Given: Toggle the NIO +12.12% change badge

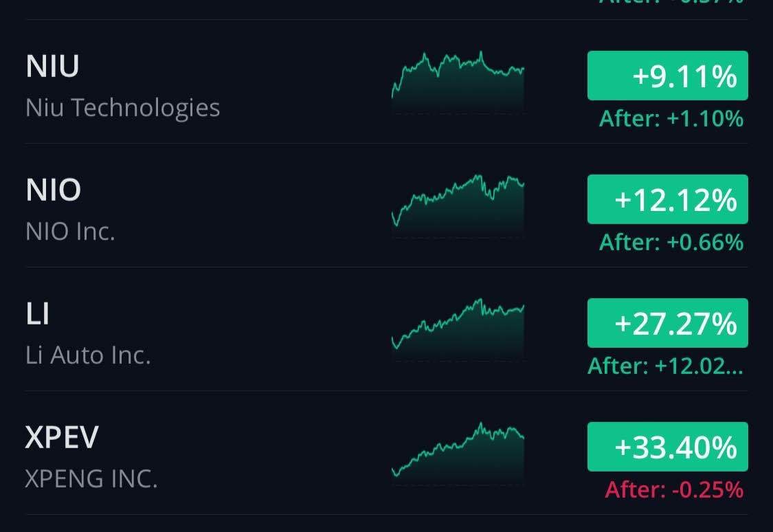Looking at the screenshot, I should (667, 199).
